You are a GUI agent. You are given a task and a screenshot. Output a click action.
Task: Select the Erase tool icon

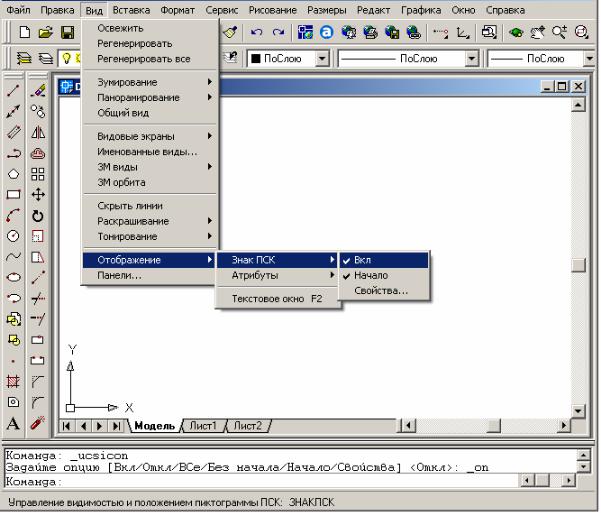click(38, 91)
